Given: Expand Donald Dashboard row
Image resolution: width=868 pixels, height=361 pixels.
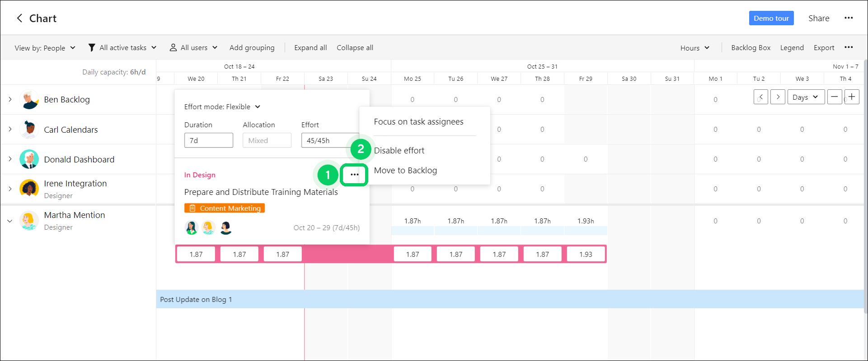Looking at the screenshot, I should pyautogui.click(x=10, y=159).
